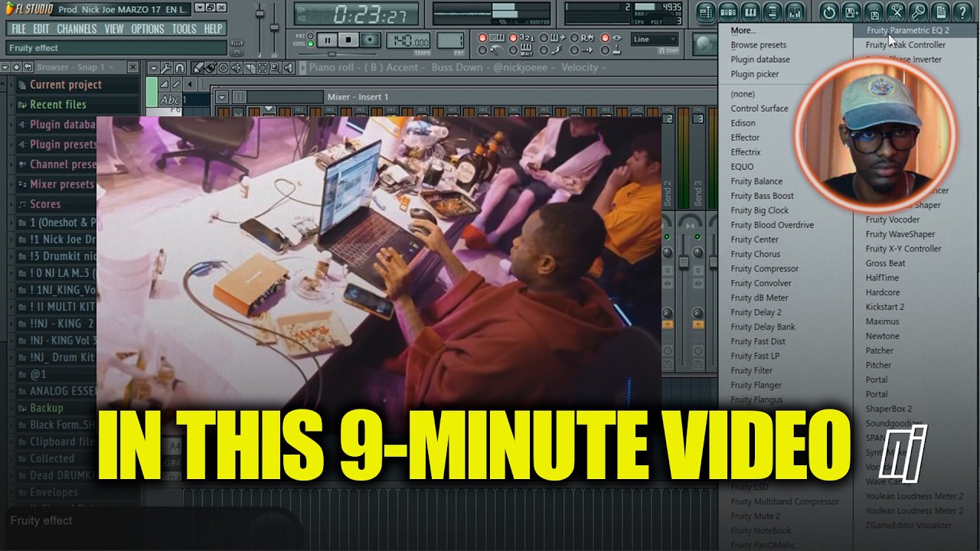Viewport: 980px width, 551px height.
Task: Select the piano roll mute tool
Action: click(237, 67)
